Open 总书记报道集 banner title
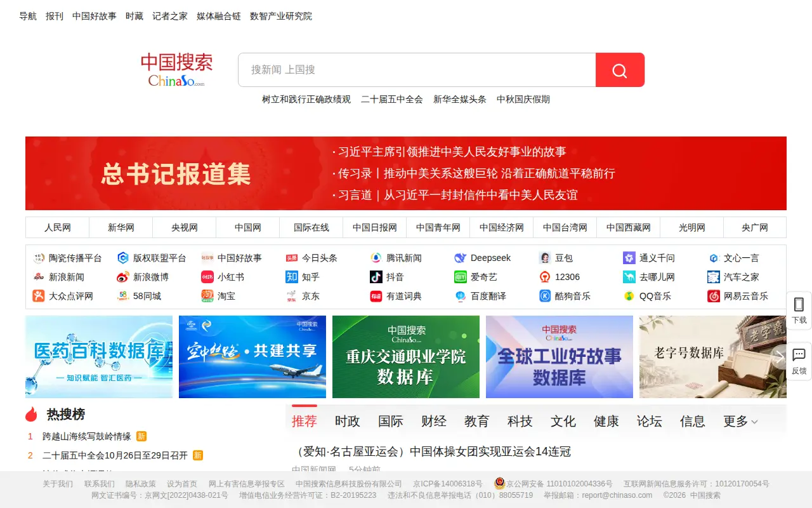The width and height of the screenshot is (812, 508). 176,174
